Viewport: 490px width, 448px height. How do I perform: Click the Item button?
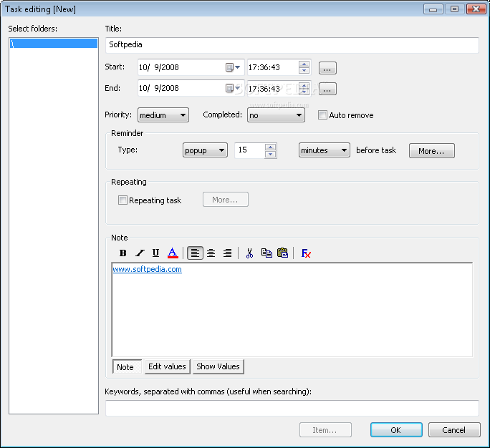point(325,430)
